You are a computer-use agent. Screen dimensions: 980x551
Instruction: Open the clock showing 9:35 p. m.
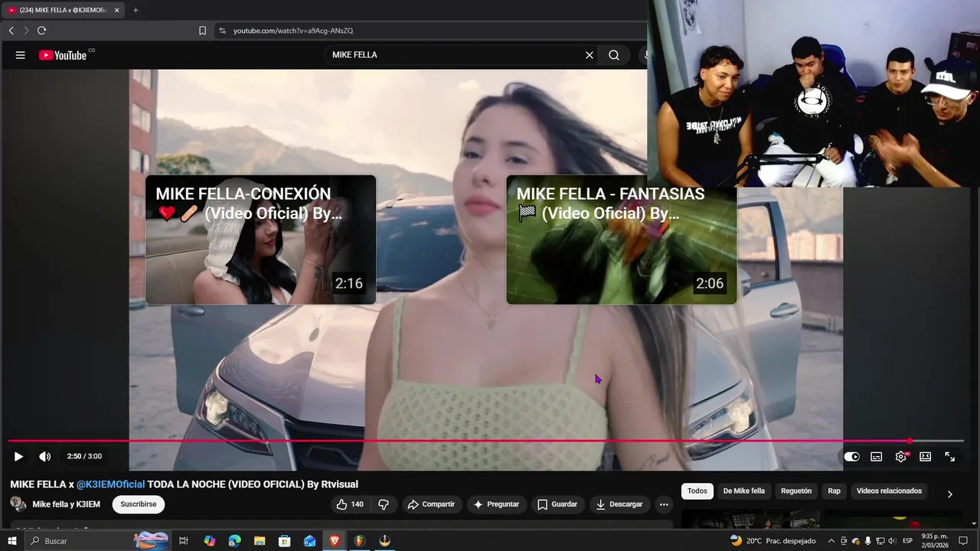pyautogui.click(x=935, y=541)
